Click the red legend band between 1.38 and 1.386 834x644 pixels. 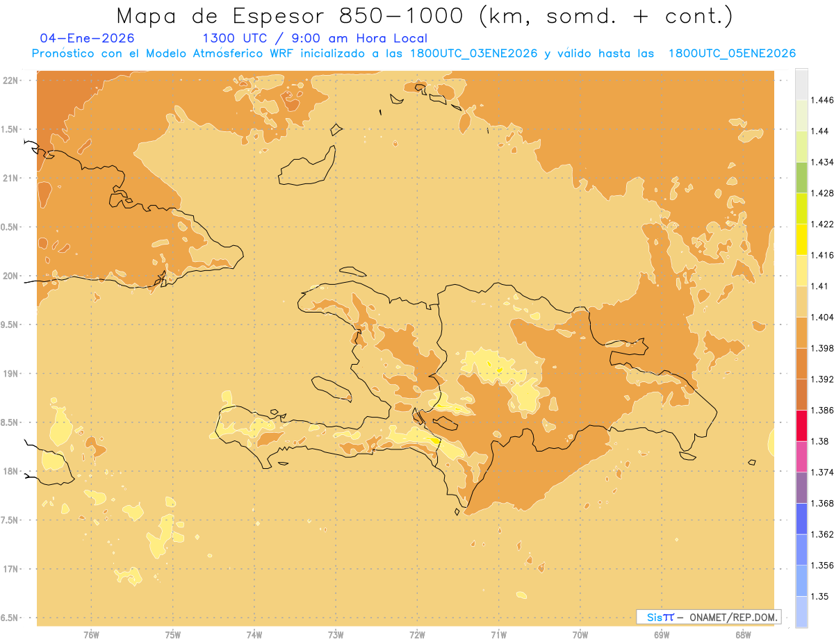[x=801, y=425]
